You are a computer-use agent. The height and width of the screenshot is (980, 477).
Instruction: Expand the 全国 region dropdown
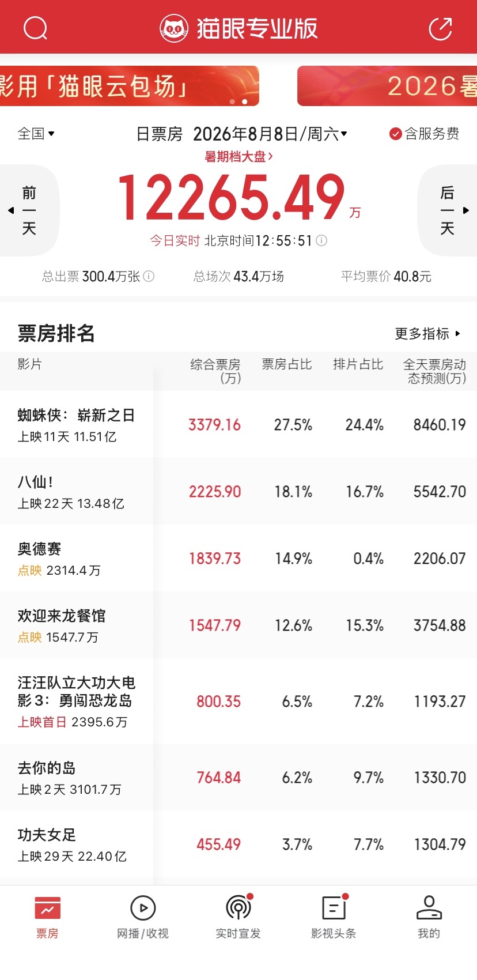36,134
